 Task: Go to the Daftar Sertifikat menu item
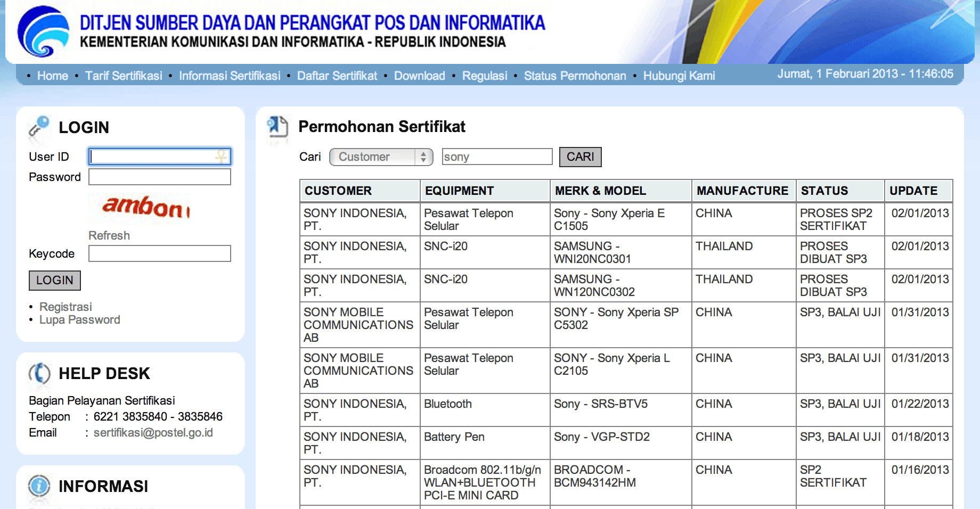pos(337,76)
